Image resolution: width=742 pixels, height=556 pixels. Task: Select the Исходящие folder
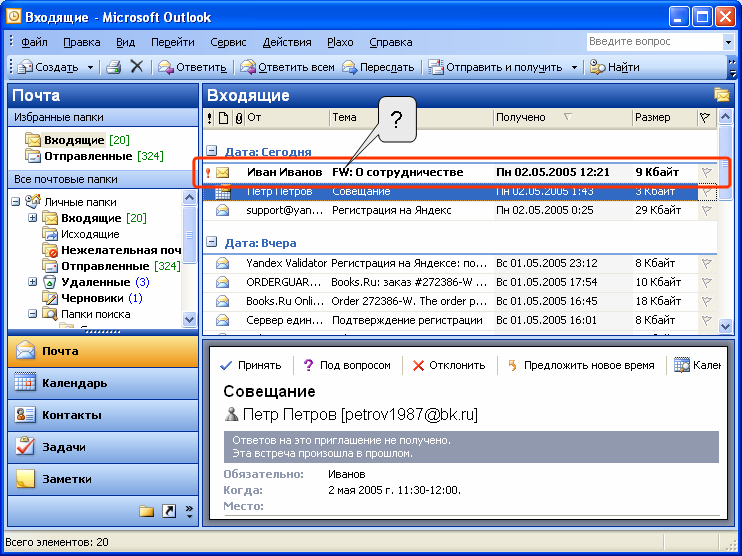click(81, 234)
